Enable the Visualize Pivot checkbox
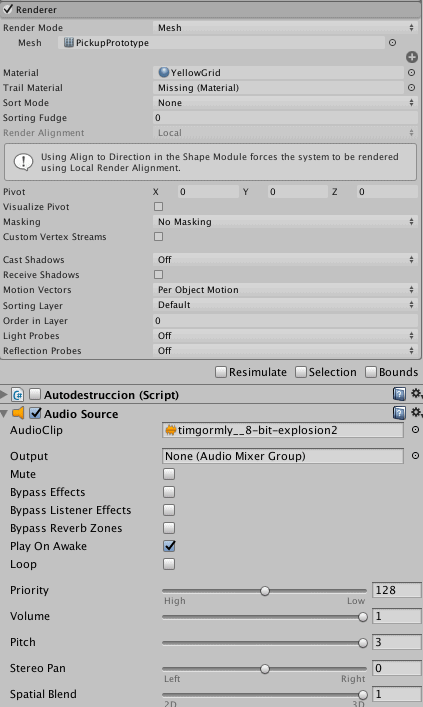The image size is (423, 707). pyautogui.click(x=158, y=207)
